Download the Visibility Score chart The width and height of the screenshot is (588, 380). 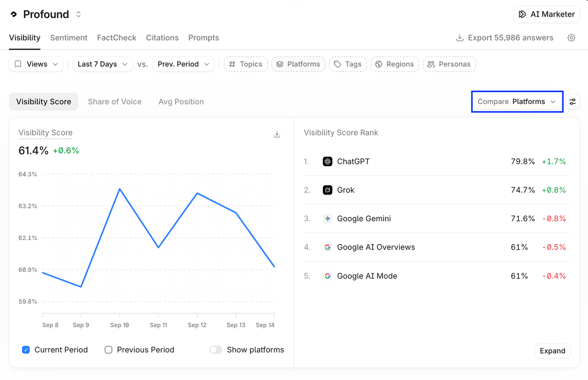point(277,134)
